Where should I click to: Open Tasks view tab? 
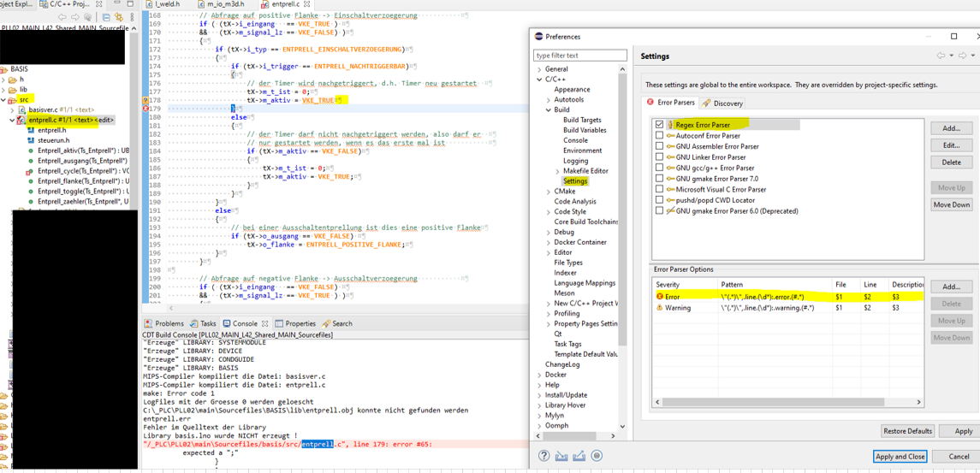click(x=203, y=323)
